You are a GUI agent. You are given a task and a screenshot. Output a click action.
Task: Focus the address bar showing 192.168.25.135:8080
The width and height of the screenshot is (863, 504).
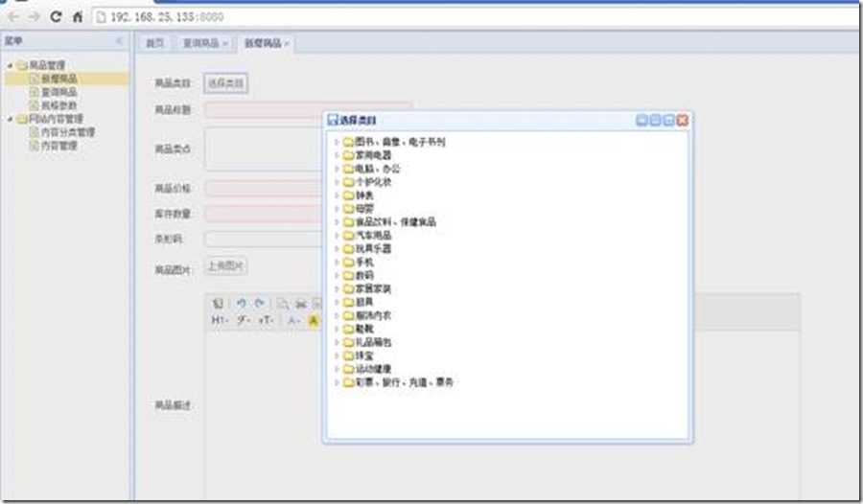(474, 17)
